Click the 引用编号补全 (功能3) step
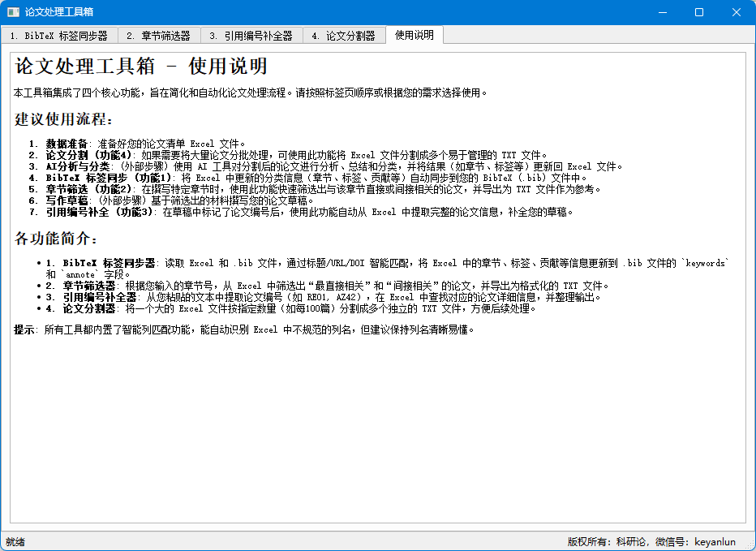This screenshot has width=756, height=551. 99,212
